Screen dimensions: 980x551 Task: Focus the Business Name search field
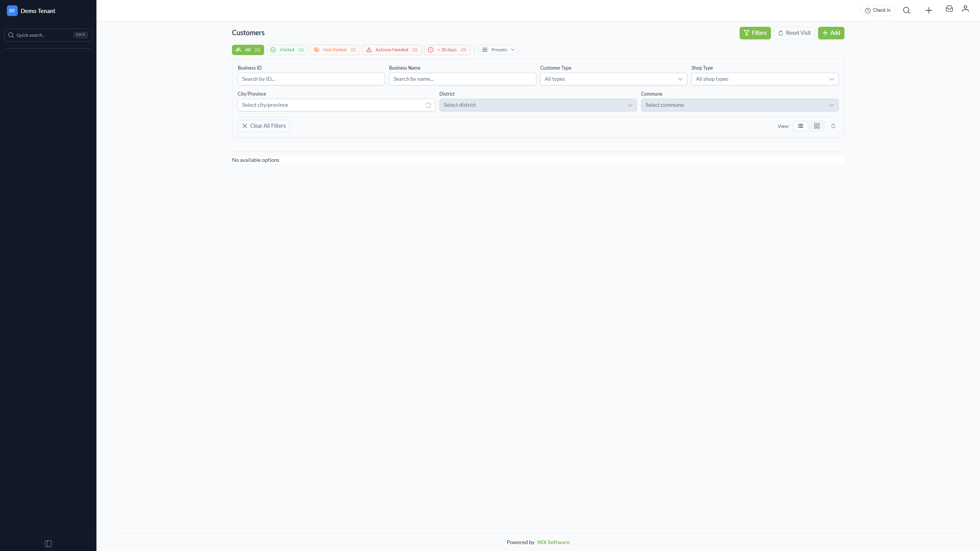click(462, 79)
